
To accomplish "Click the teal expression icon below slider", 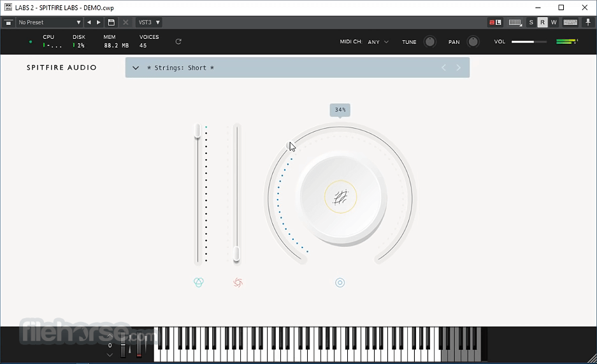I will pyautogui.click(x=199, y=282).
